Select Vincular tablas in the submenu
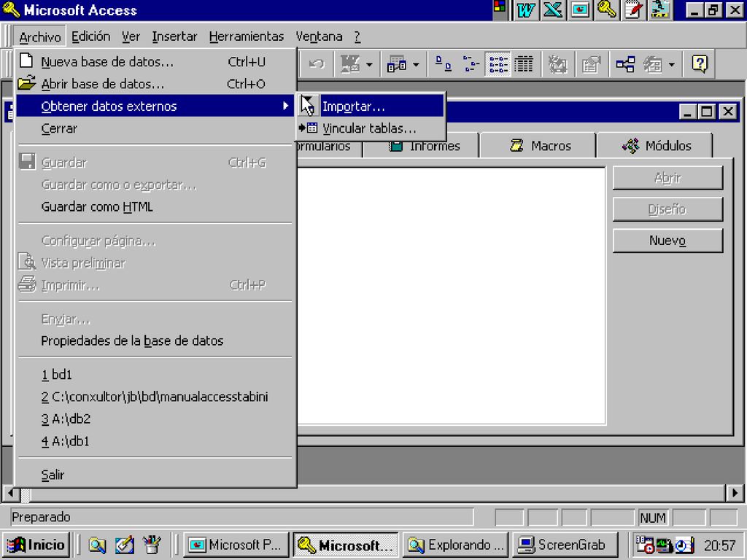Screen dimensions: 747x560 click(x=371, y=128)
